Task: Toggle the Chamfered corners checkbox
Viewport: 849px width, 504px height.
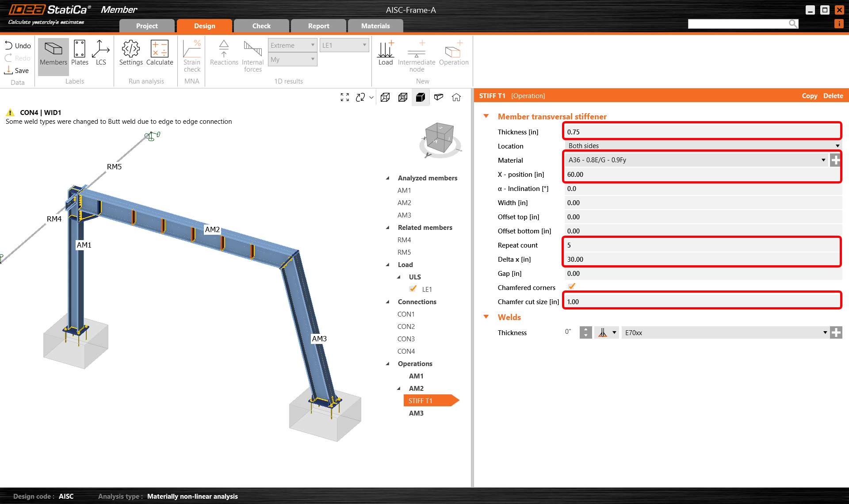Action: click(x=571, y=287)
